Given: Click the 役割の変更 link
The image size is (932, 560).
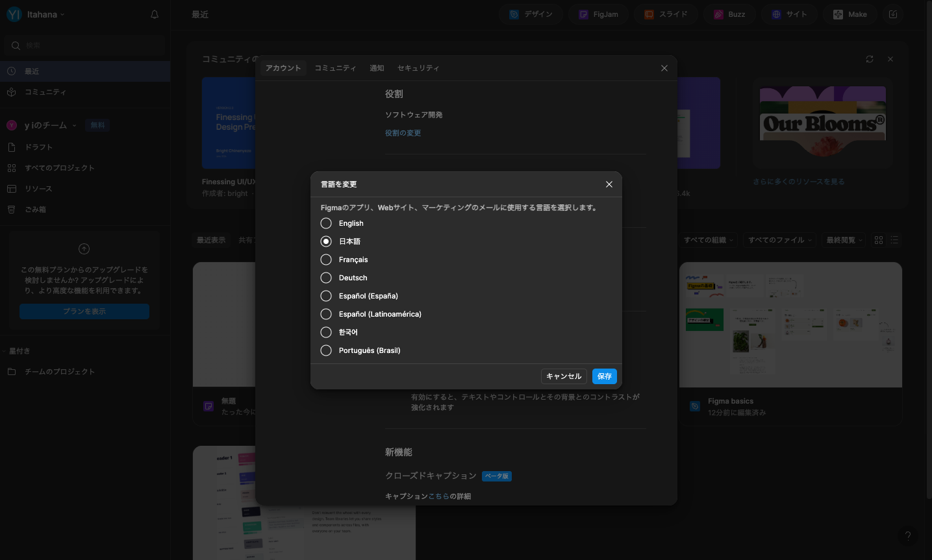Looking at the screenshot, I should (403, 132).
